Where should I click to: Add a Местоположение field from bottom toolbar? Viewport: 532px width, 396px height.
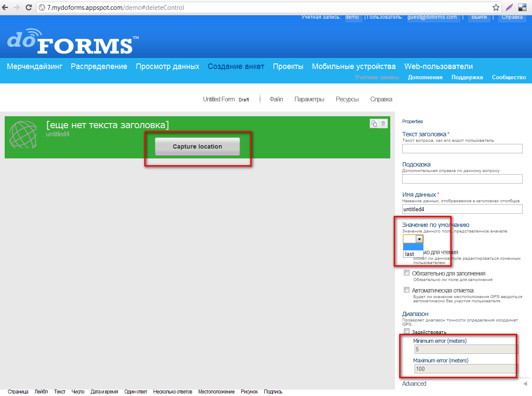[216, 392]
